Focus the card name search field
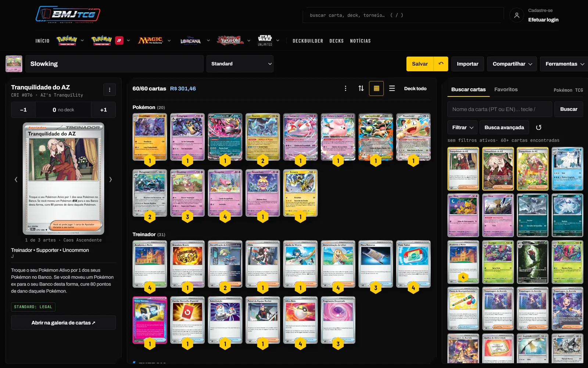588x368 pixels. (x=500, y=109)
